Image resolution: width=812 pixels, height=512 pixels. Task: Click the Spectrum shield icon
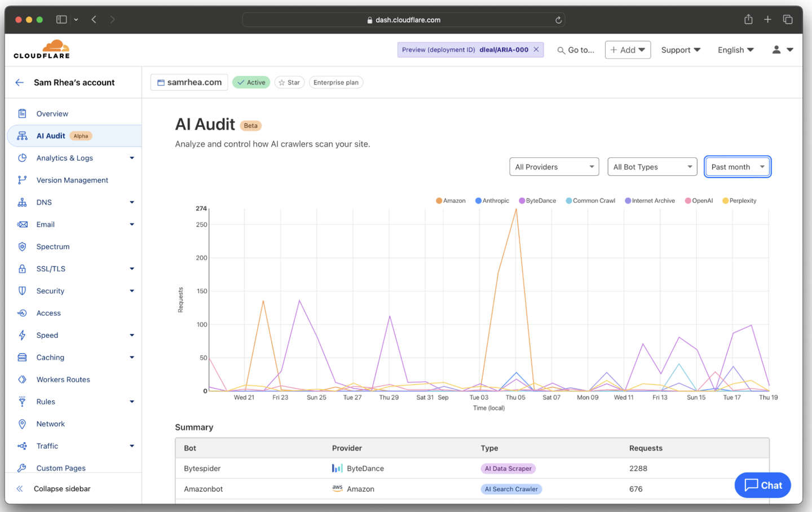[22, 246]
